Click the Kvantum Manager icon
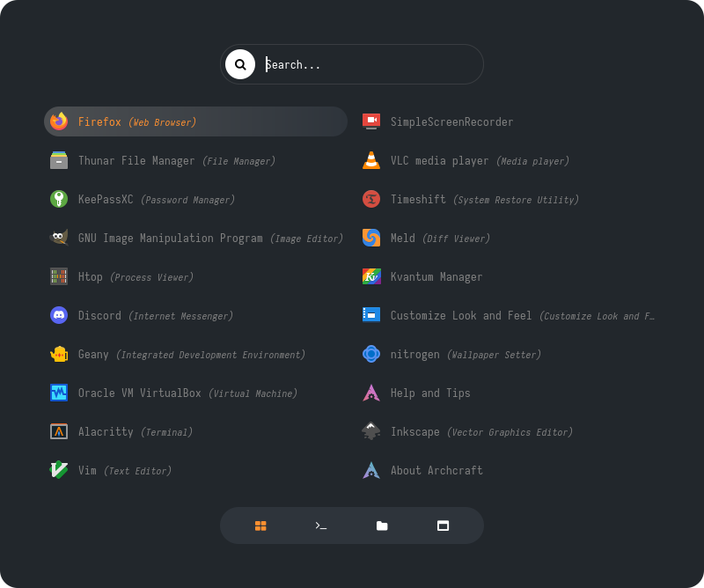 coord(371,276)
